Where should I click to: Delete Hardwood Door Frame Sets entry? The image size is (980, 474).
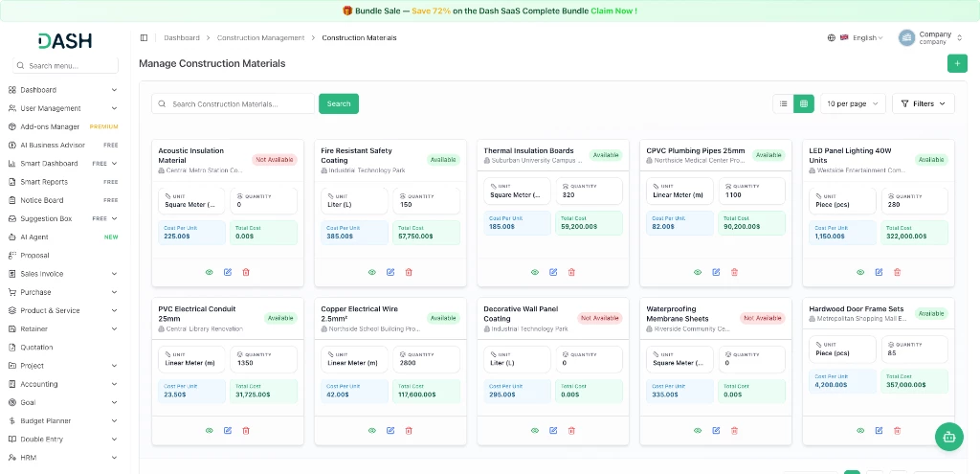898,430
